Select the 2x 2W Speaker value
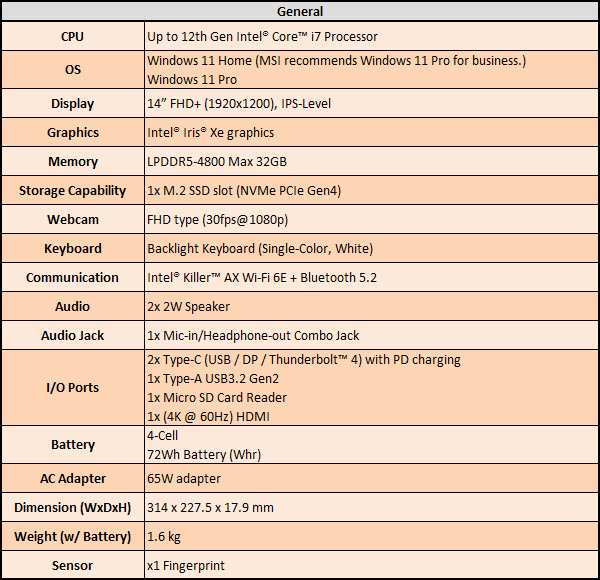Image resolution: width=600 pixels, height=580 pixels. (x=187, y=307)
